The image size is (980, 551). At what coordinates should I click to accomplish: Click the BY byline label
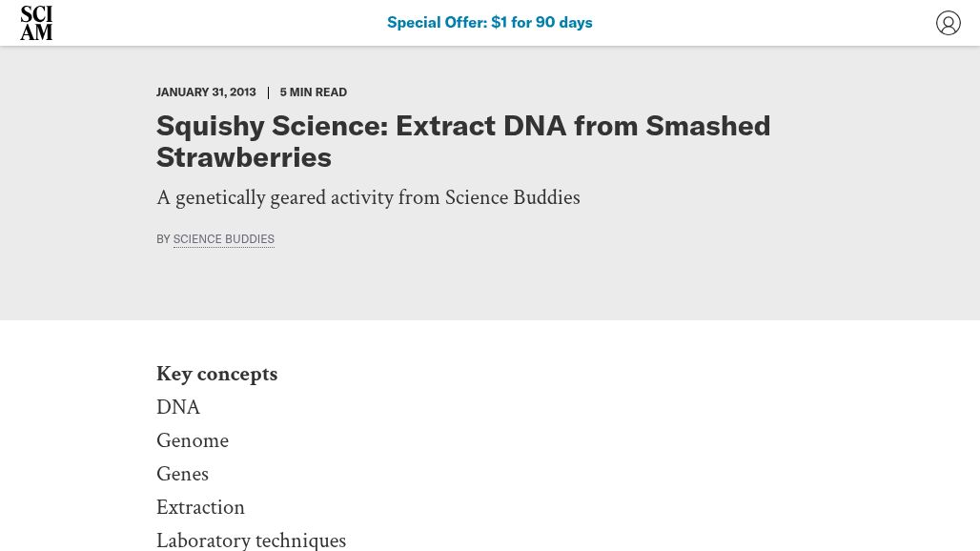point(163,238)
